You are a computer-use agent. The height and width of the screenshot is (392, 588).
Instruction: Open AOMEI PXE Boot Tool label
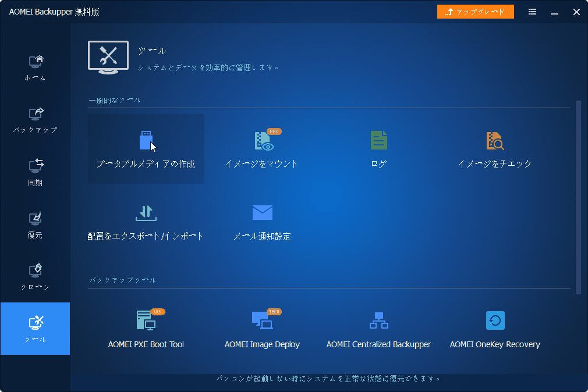[x=146, y=344]
